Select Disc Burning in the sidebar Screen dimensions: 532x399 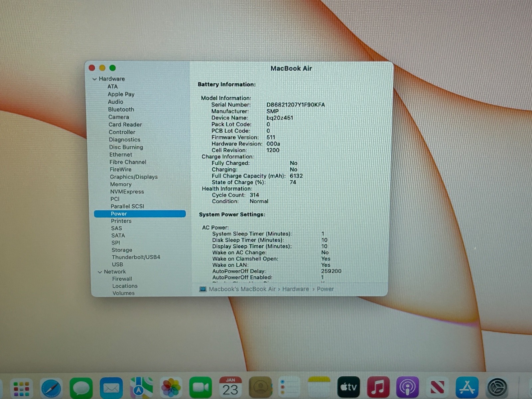126,147
